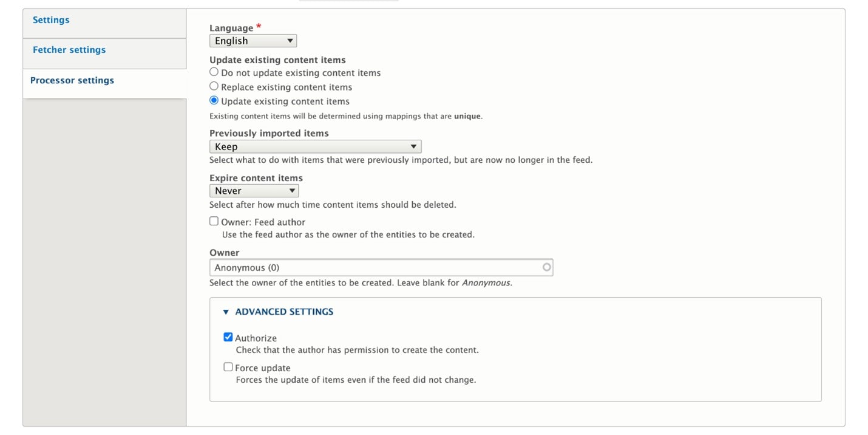
Task: Select the Processor settings tab
Action: [72, 80]
